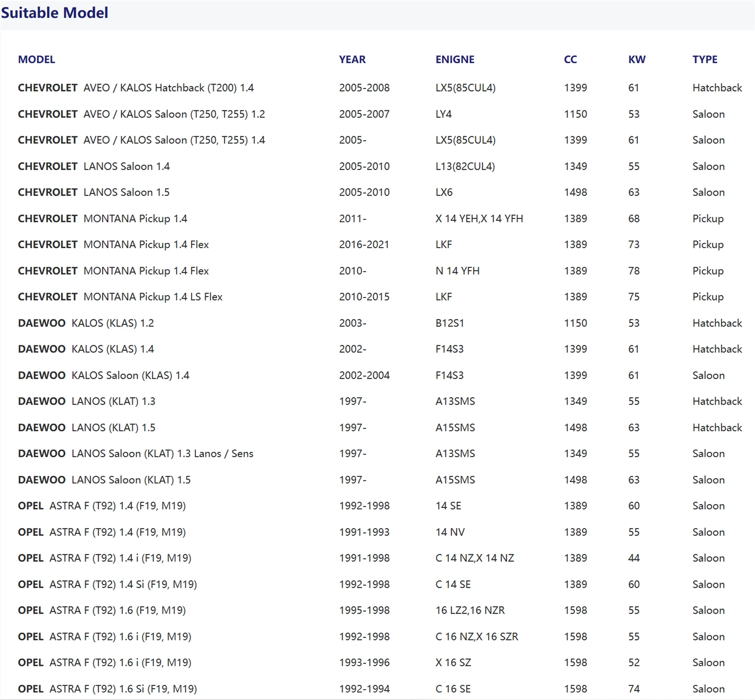This screenshot has height=700, width=755.
Task: Click year range 2002-2004
Action: [x=364, y=375]
